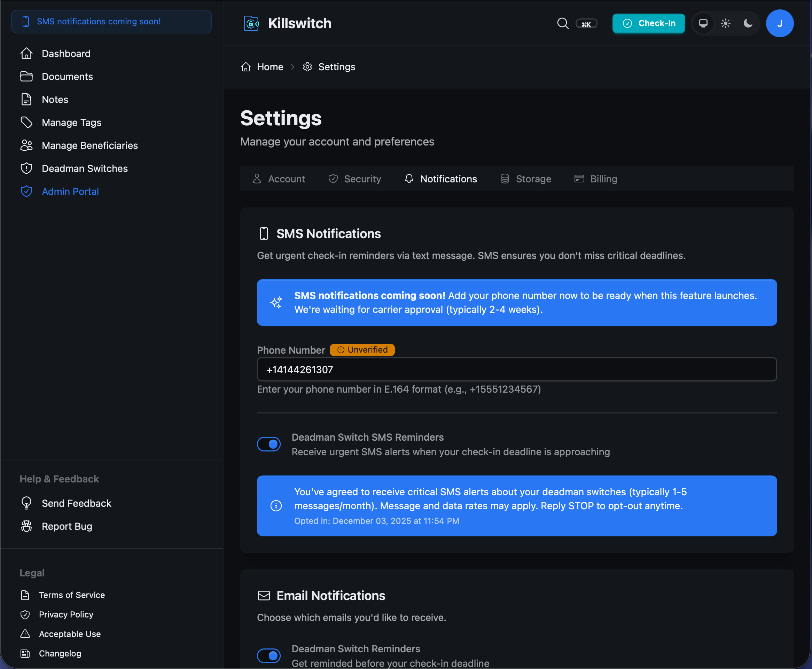Click the Report Bug insect icon
This screenshot has width=812, height=669.
[x=26, y=526]
